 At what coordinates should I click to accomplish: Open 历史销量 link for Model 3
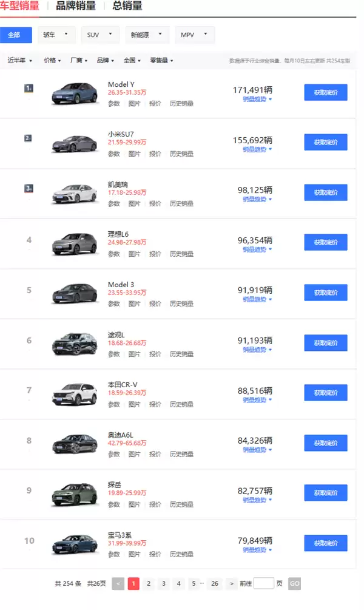point(181,303)
